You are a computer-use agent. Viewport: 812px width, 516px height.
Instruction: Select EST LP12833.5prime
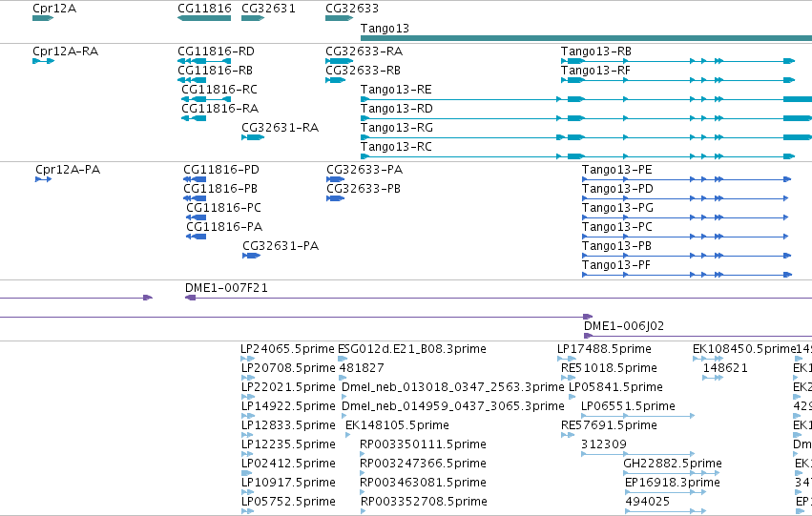(288, 425)
